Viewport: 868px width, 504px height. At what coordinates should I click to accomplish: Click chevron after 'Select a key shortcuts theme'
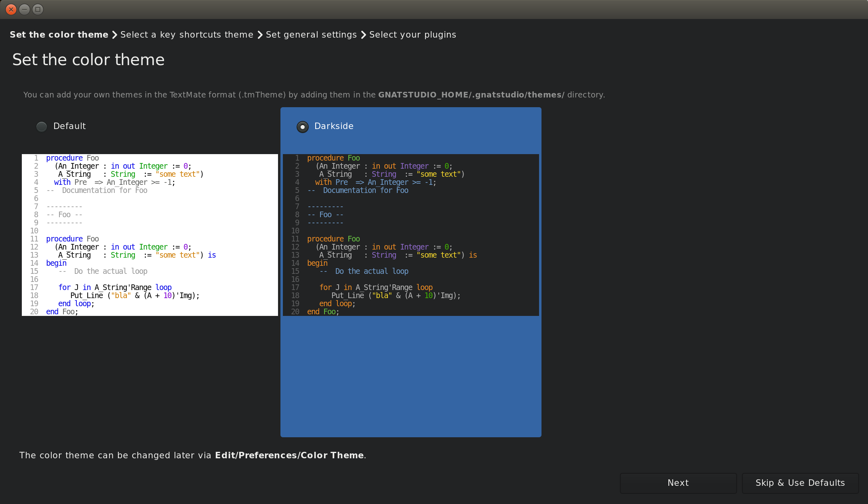260,35
